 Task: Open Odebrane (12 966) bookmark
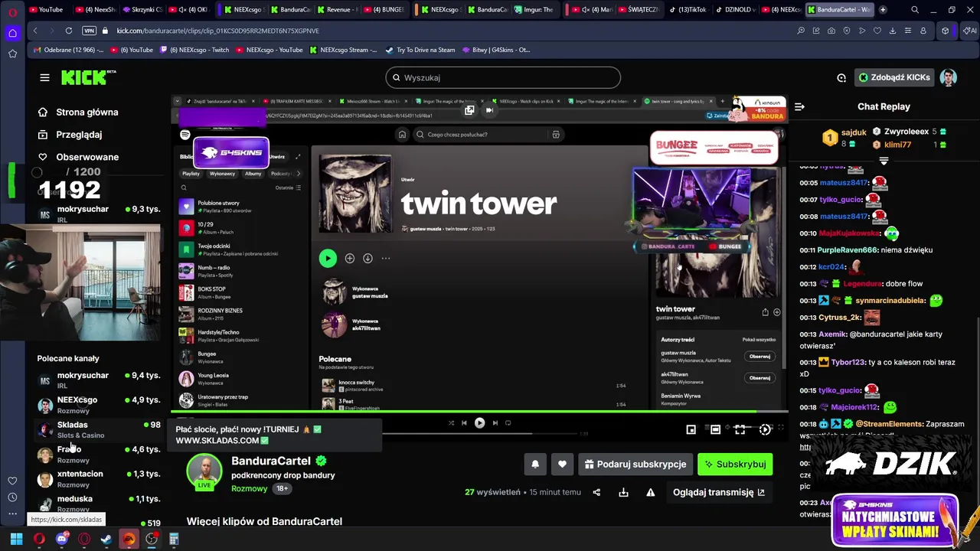[69, 50]
